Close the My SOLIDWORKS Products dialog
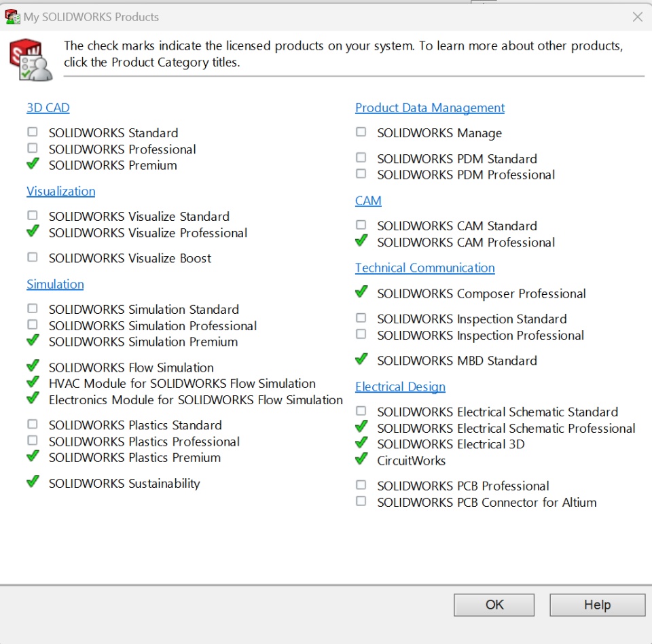This screenshot has height=644, width=652. point(637,17)
